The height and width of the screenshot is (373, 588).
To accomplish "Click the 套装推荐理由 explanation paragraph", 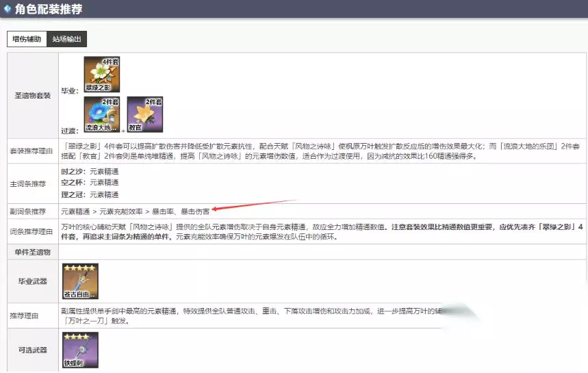I will 320,151.
